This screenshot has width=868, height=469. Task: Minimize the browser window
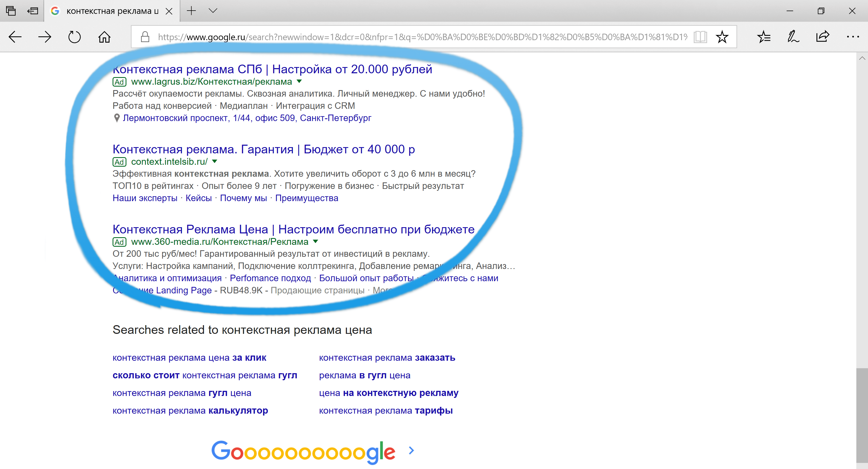(790, 11)
